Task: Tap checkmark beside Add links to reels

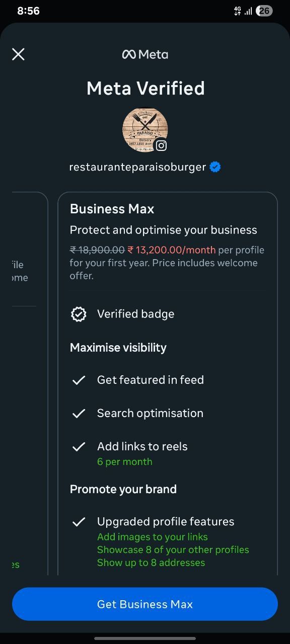Action: tap(79, 447)
